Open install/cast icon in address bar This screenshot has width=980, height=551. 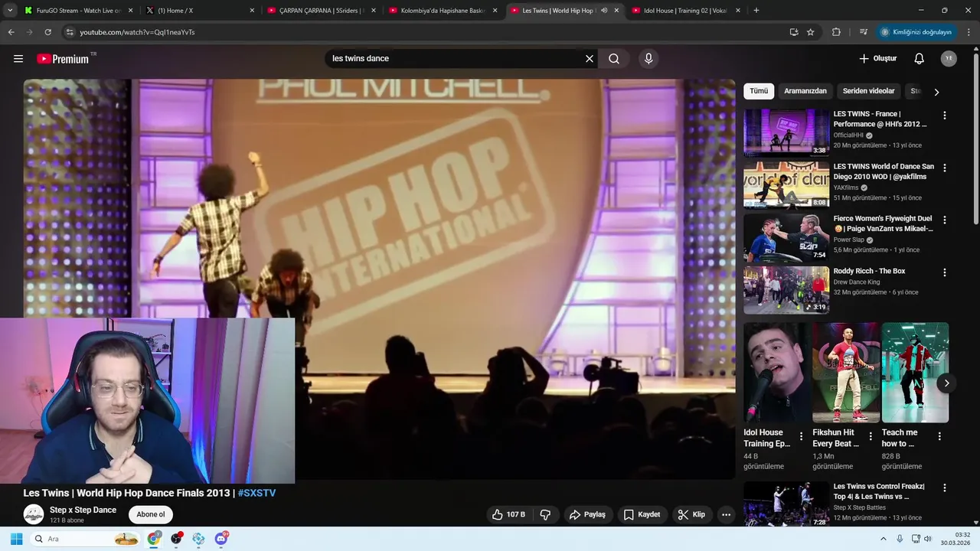[794, 32]
